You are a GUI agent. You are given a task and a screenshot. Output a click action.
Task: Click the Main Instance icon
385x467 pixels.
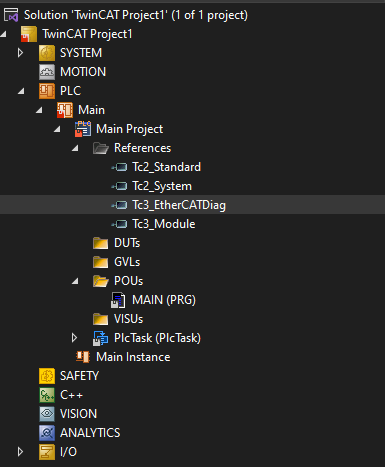(83, 357)
